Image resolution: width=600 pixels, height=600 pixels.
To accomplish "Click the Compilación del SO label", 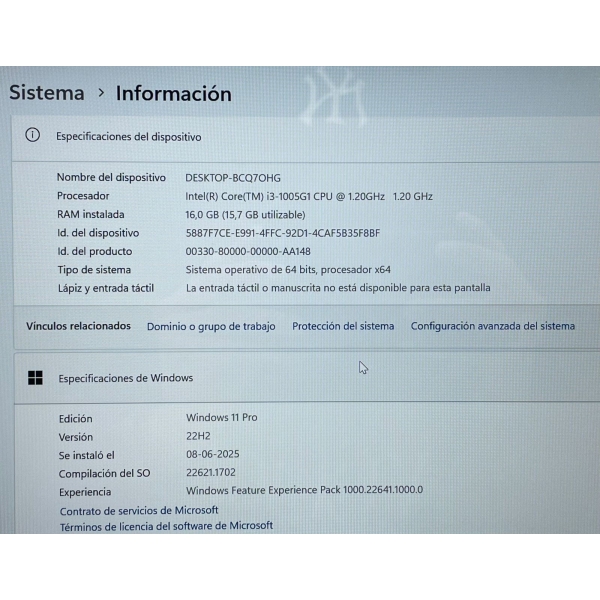I will coord(104,474).
